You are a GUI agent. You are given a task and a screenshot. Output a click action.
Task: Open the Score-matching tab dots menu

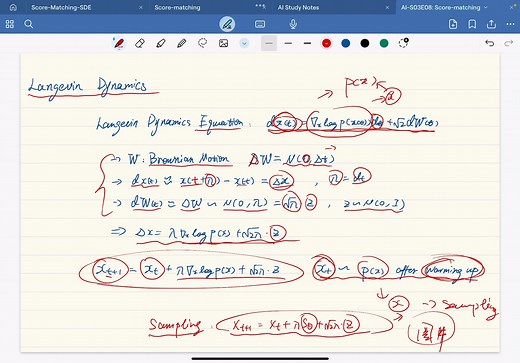(x=260, y=6)
